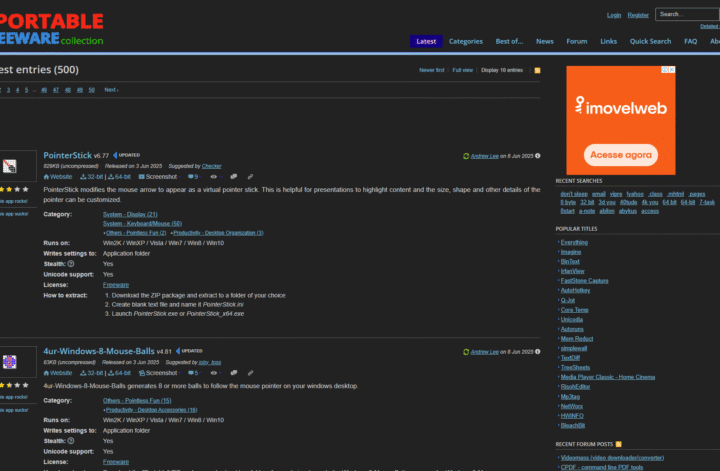Open PointerStick entry title
Viewport: 720px width, 471px height.
coord(68,155)
